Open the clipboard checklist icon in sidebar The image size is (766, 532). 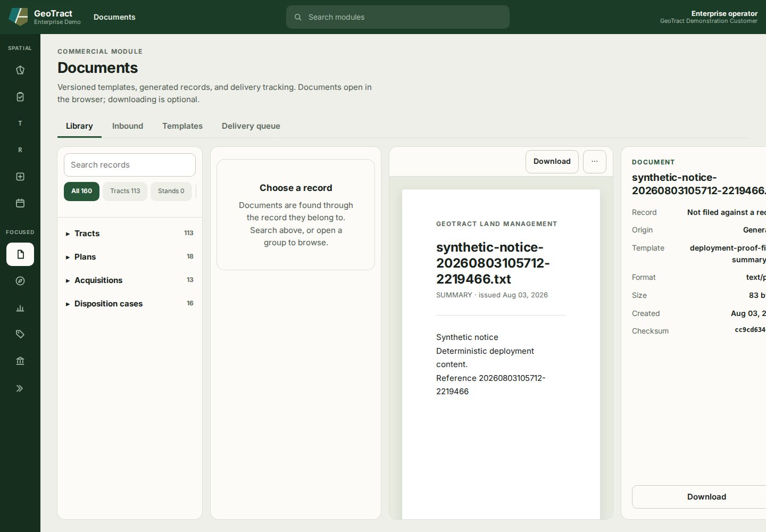pyautogui.click(x=20, y=97)
